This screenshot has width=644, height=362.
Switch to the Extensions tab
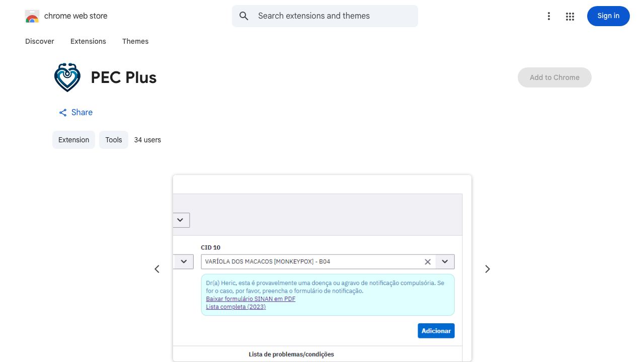(x=88, y=41)
